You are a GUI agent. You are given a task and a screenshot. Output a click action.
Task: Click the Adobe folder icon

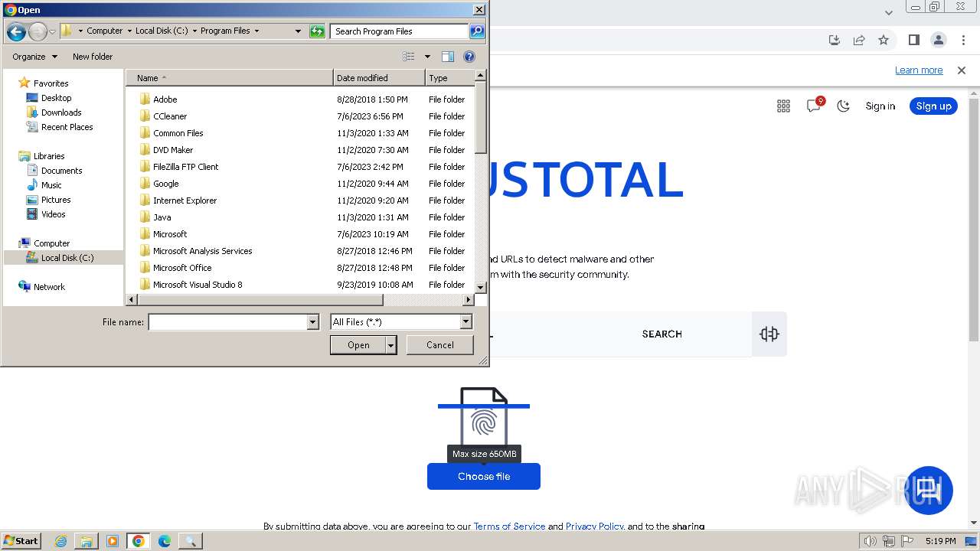(x=145, y=99)
